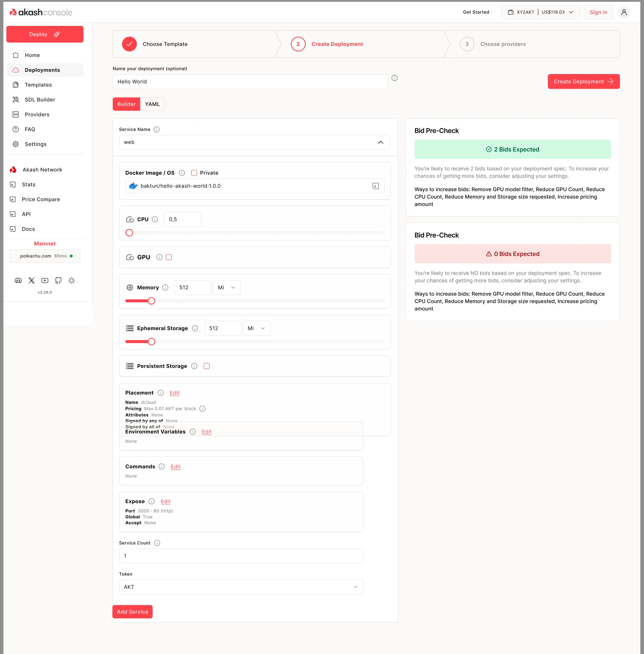Viewport: 644px width, 654px height.
Task: Open the Token AKT dropdown
Action: point(241,587)
